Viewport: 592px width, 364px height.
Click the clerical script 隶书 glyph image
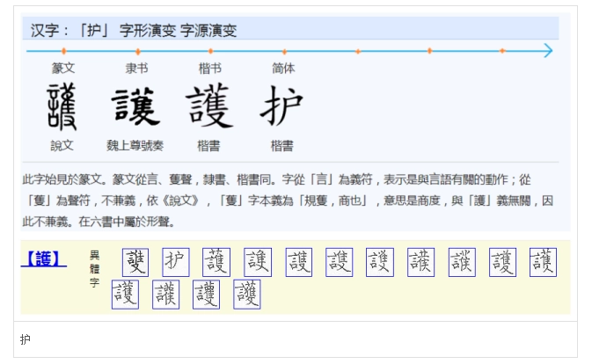(135, 107)
